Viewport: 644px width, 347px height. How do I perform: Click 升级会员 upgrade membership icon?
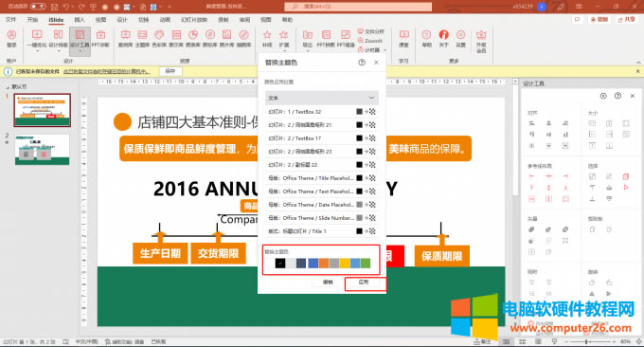pos(481,41)
